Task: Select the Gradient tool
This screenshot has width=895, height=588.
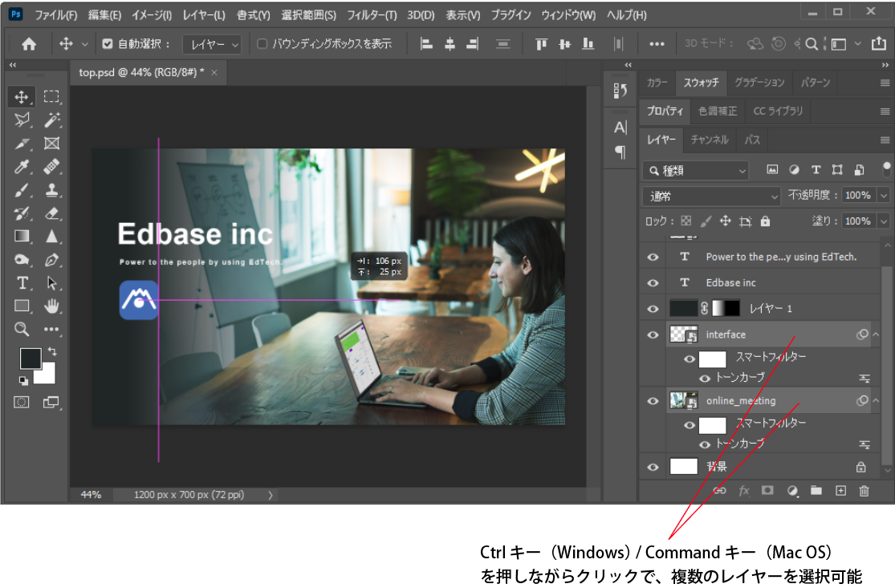Action: click(x=22, y=236)
